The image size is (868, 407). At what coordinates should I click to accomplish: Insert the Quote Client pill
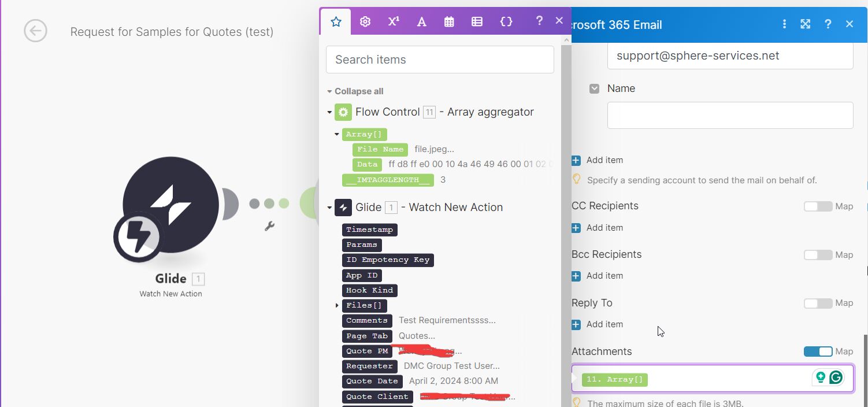click(x=377, y=397)
